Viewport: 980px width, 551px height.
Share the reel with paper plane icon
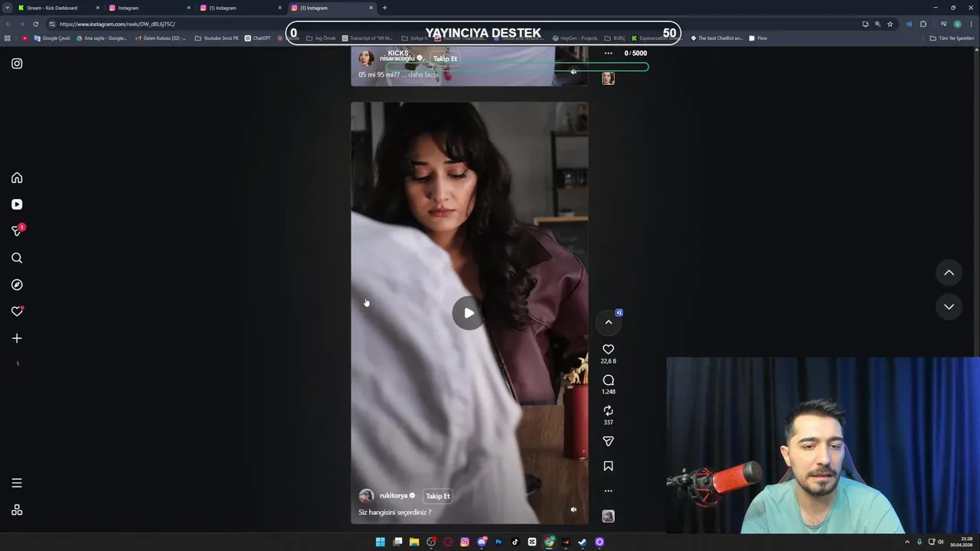click(608, 442)
